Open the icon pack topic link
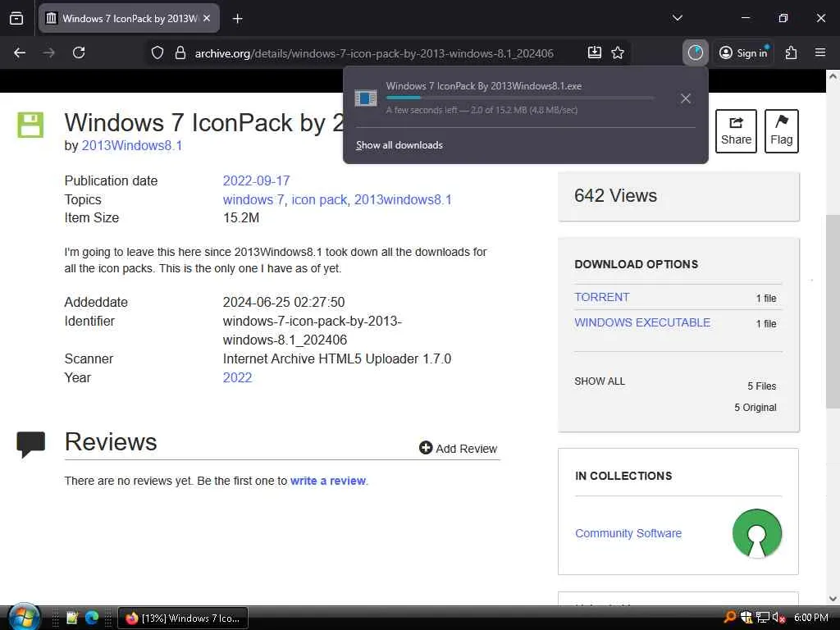840x630 pixels. pyautogui.click(x=319, y=200)
